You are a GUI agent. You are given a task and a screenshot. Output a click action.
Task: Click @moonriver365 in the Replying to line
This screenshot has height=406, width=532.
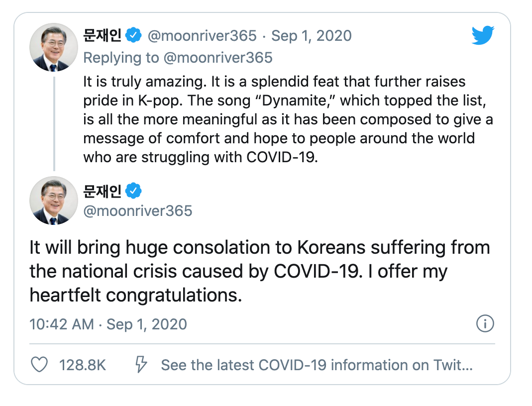click(x=217, y=58)
